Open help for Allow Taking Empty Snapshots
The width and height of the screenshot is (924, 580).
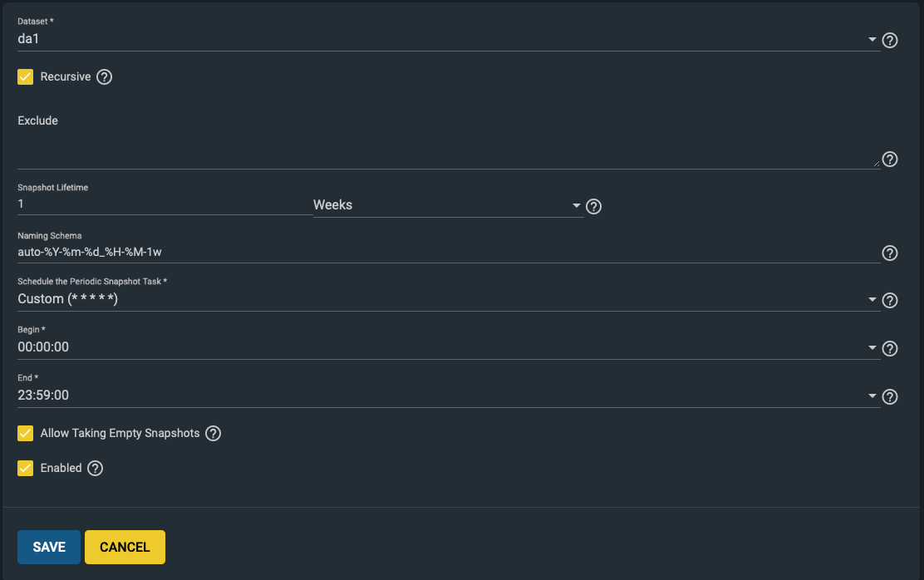213,434
